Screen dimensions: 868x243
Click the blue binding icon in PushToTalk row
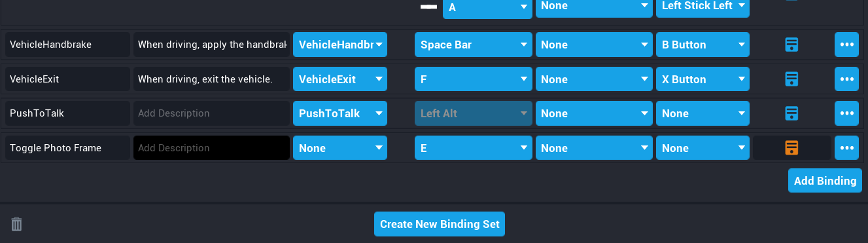pyautogui.click(x=791, y=113)
